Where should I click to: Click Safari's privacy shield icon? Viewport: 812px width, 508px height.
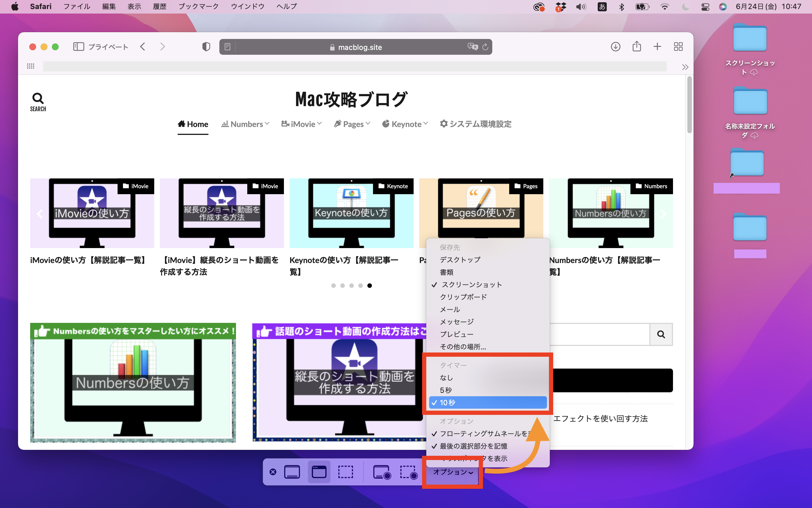(x=206, y=47)
